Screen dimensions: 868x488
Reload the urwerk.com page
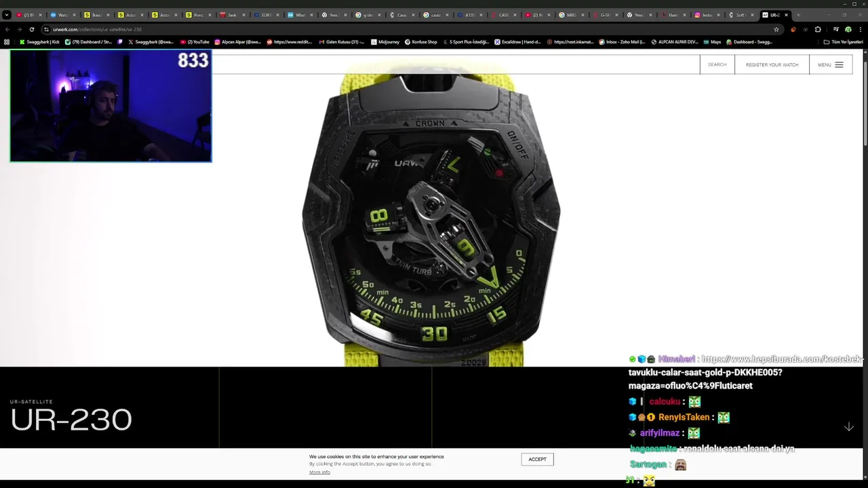coord(31,30)
